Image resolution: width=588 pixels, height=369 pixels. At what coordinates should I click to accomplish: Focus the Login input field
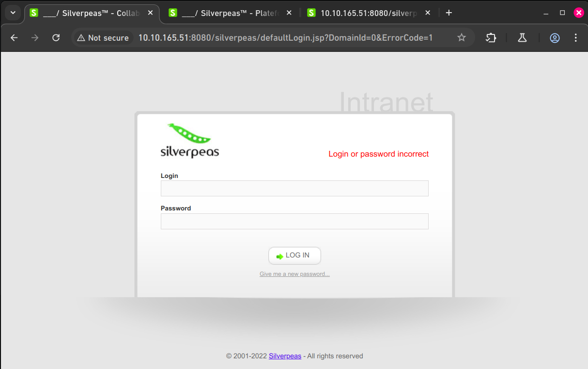click(294, 189)
